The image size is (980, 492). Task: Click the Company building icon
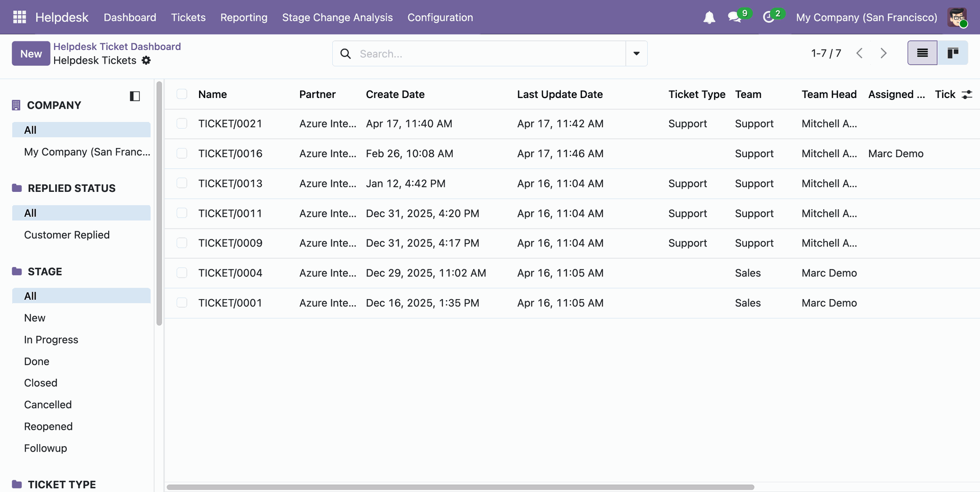pyautogui.click(x=16, y=105)
